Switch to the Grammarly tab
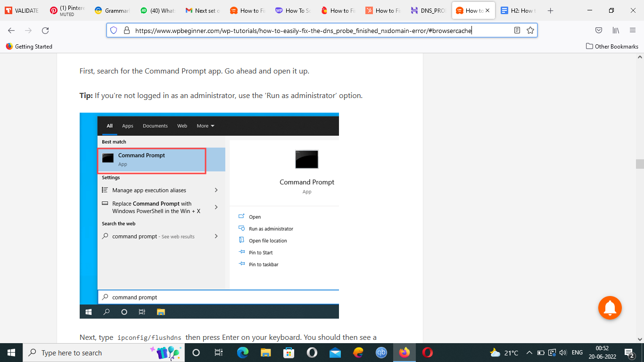The image size is (644, 362). (x=112, y=10)
